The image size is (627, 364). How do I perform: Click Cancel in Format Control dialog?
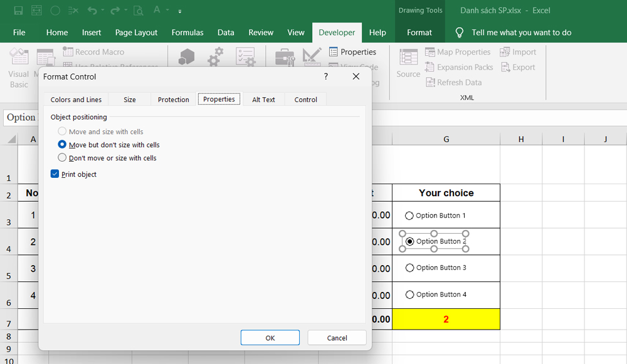[337, 338]
